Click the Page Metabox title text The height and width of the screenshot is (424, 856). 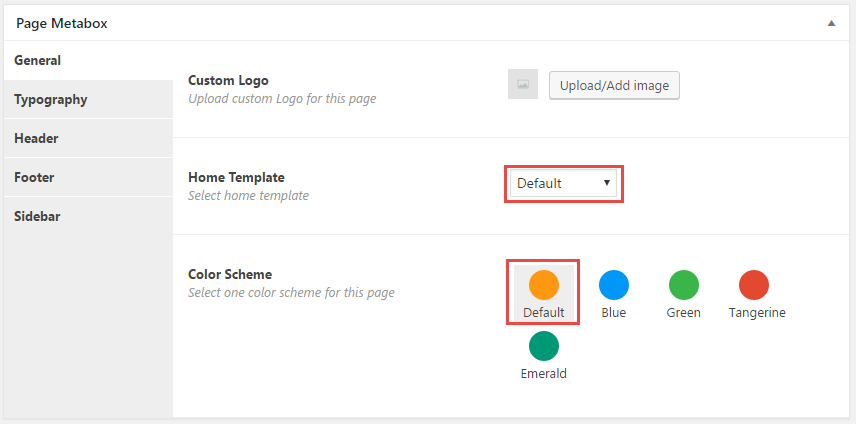pos(62,23)
